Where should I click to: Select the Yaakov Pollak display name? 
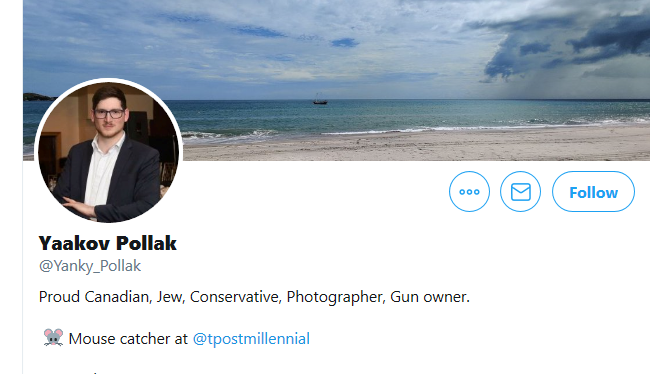click(108, 243)
